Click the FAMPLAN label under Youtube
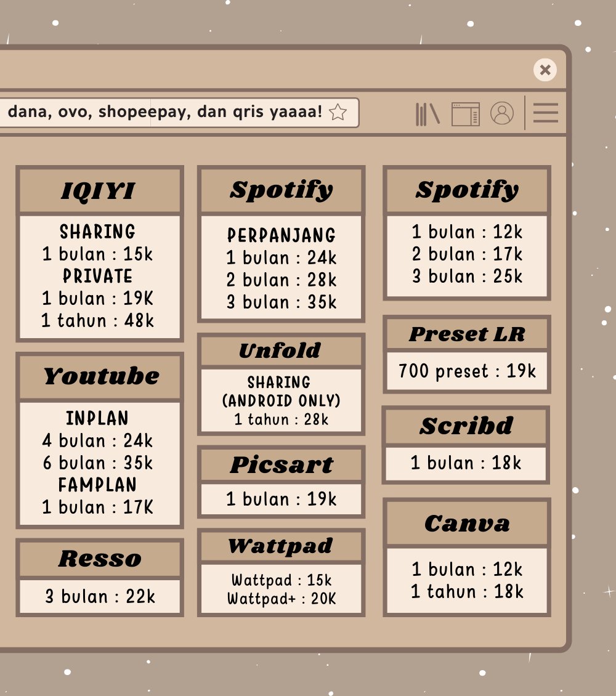The image size is (616, 696). pyautogui.click(x=97, y=485)
